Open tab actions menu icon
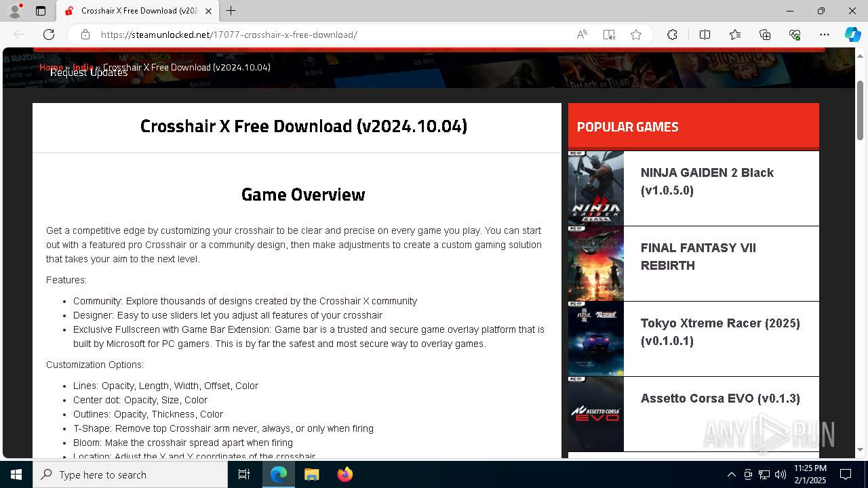This screenshot has width=868, height=488. 41,11
